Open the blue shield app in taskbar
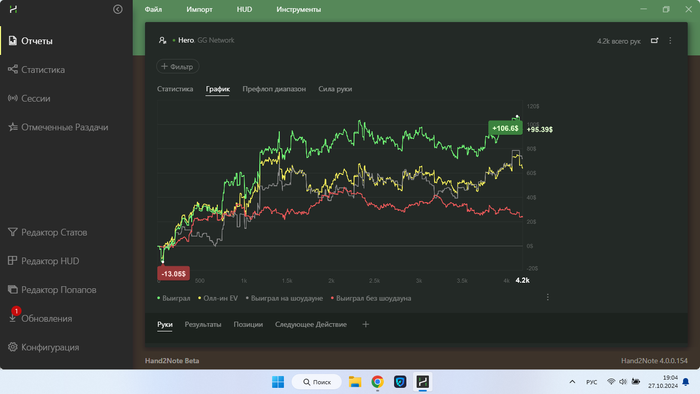Viewport: 700px width, 394px height. [400, 382]
